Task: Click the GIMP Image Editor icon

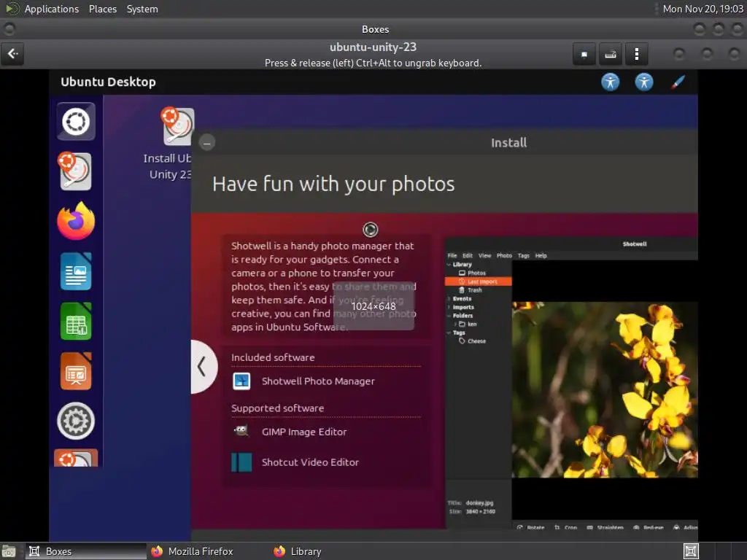Action: pyautogui.click(x=241, y=432)
